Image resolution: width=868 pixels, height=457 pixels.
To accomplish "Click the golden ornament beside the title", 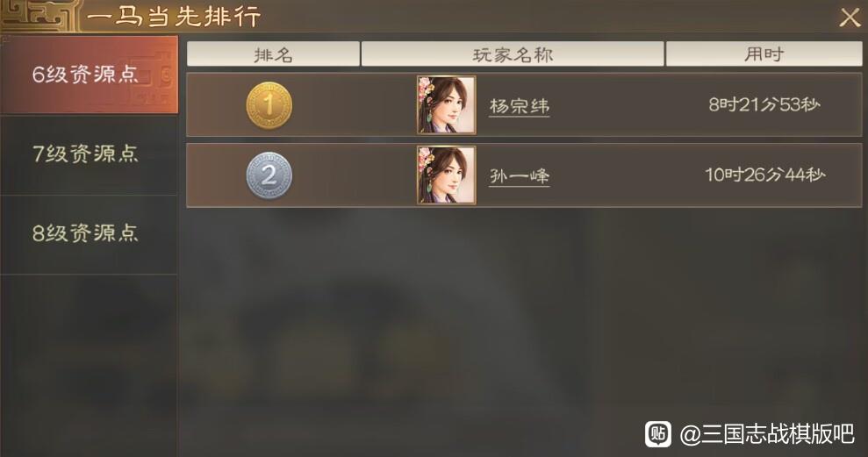I will click(x=38, y=16).
